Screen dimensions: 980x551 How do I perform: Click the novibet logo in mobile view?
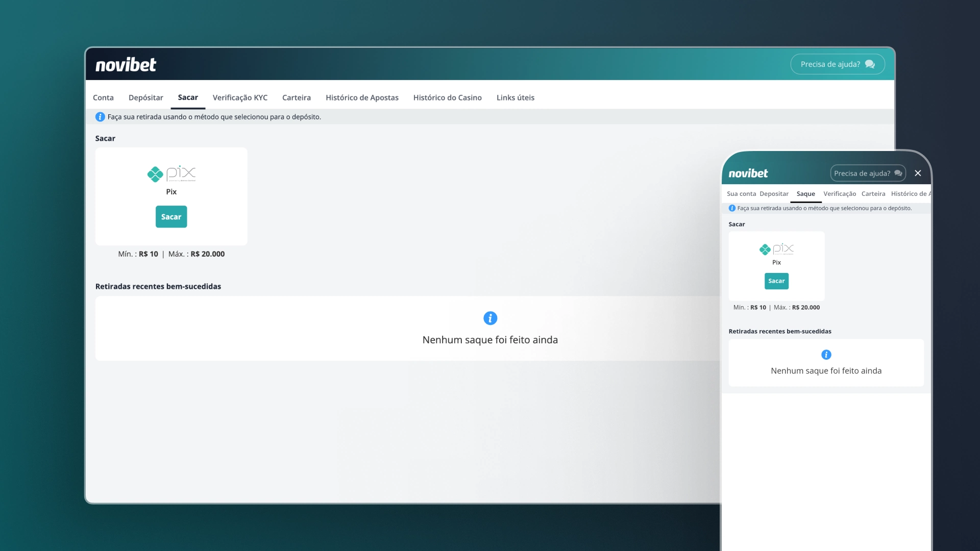pyautogui.click(x=748, y=173)
